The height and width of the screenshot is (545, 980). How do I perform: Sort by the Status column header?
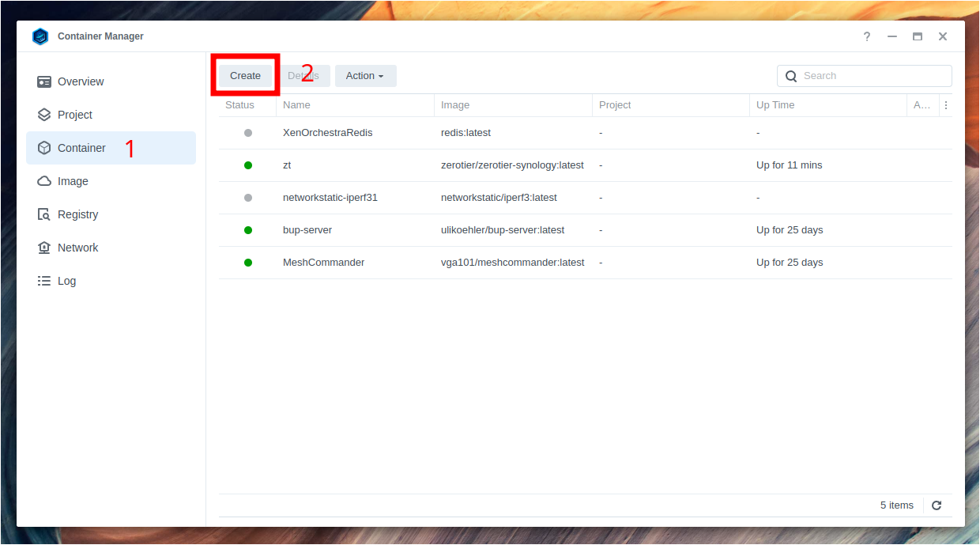click(x=240, y=105)
